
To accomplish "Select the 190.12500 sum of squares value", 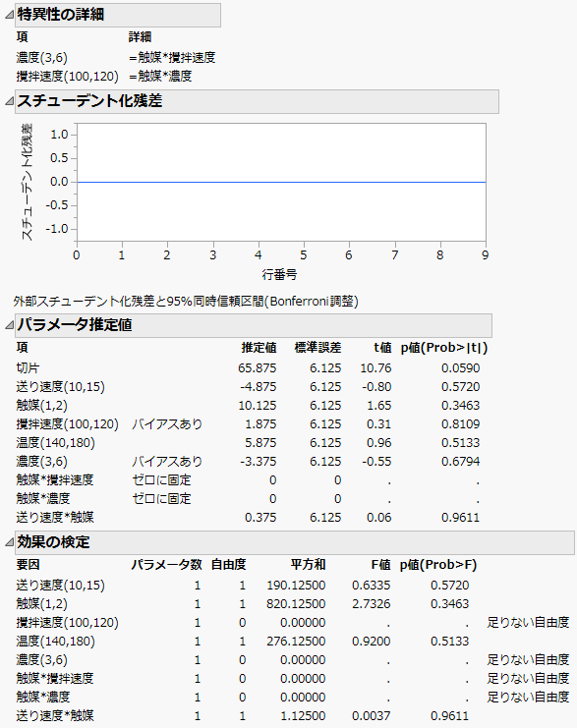I will click(296, 586).
